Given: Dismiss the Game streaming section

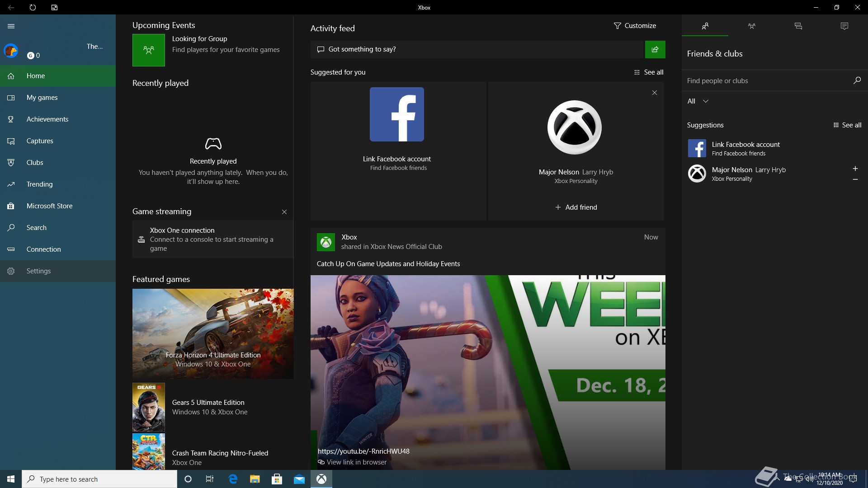Looking at the screenshot, I should pyautogui.click(x=284, y=212).
